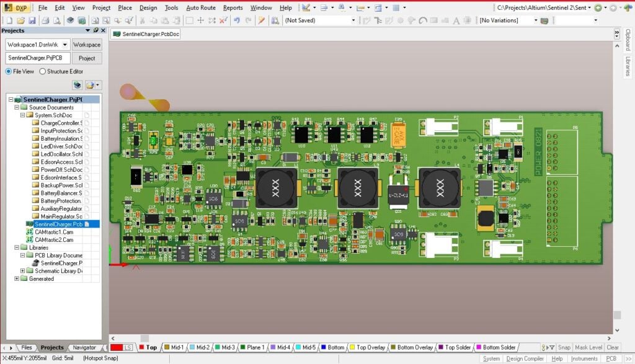635x364 pixels.
Task: Click the Cut scissors icon
Action: pyautogui.click(x=143, y=20)
